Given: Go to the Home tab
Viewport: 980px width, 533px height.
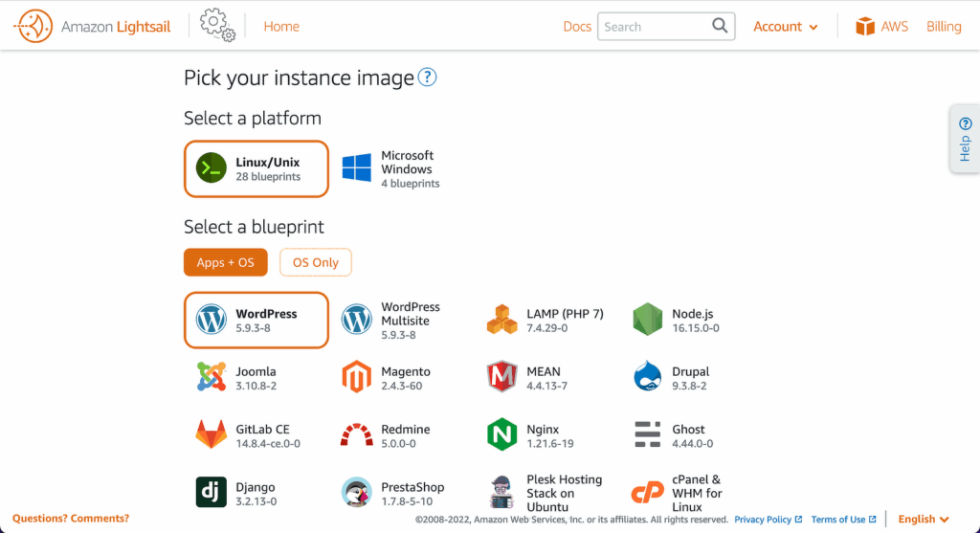Looking at the screenshot, I should [281, 26].
